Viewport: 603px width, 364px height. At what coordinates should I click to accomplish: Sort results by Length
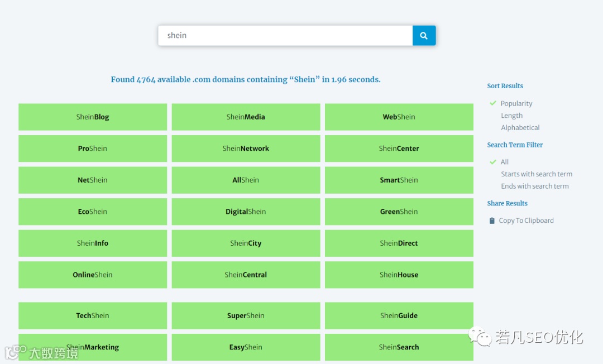pos(511,116)
